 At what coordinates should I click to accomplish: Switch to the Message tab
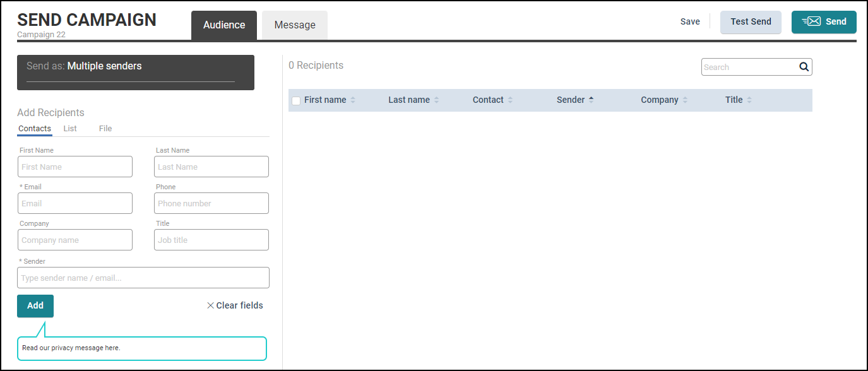tap(295, 25)
